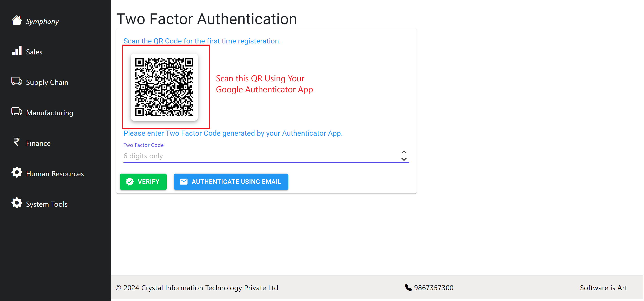Click the Scan the QR Code instruction text

pos(202,41)
